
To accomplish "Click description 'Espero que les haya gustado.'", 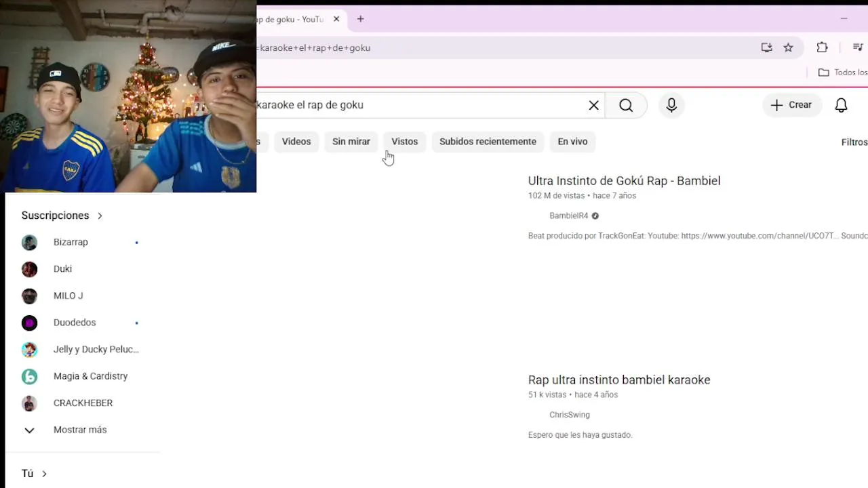I will coord(580,435).
